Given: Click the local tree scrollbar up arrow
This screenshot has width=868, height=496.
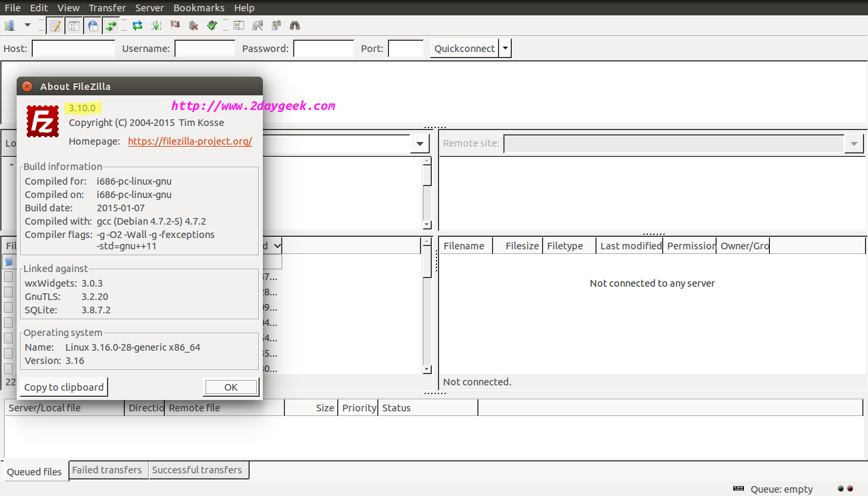Looking at the screenshot, I should tap(427, 161).
